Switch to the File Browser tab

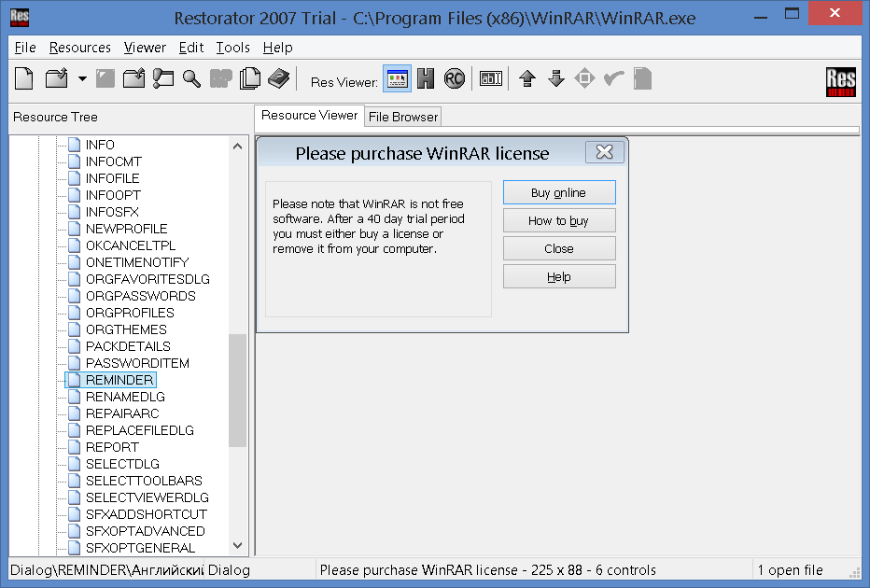pyautogui.click(x=402, y=117)
